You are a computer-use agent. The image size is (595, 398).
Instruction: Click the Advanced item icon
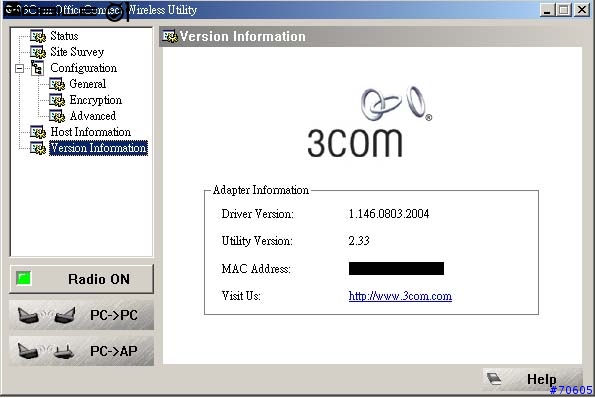[x=57, y=116]
